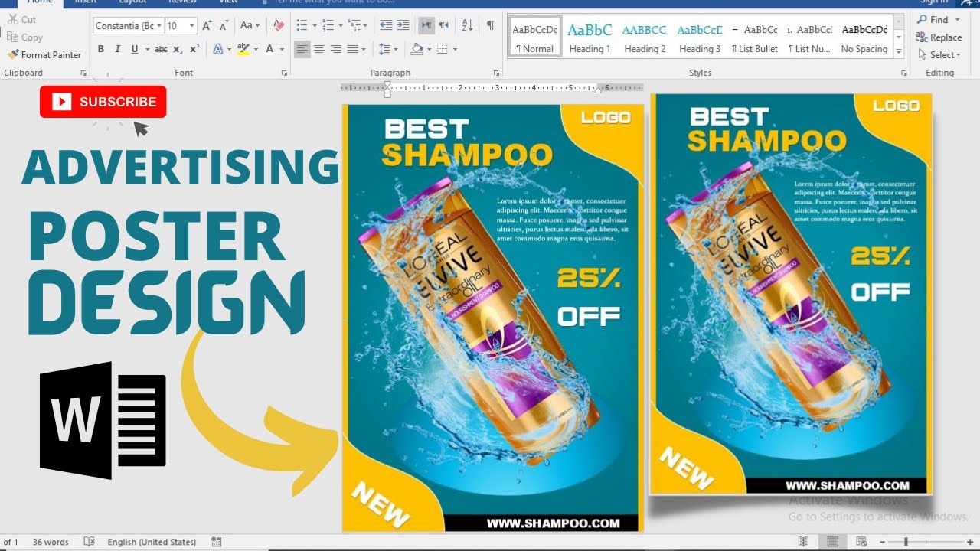980x551 pixels.
Task: Toggle Show/Hide paragraph marks
Action: (490, 25)
